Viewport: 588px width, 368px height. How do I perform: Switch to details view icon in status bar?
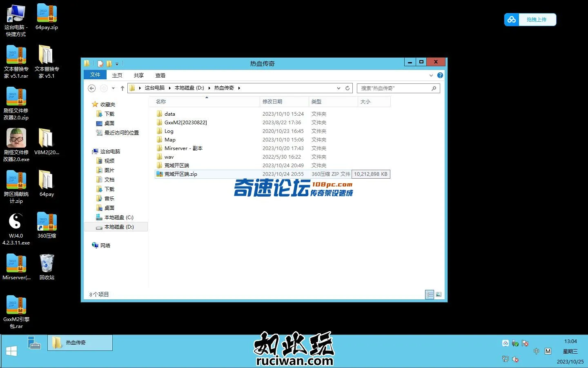click(x=430, y=294)
